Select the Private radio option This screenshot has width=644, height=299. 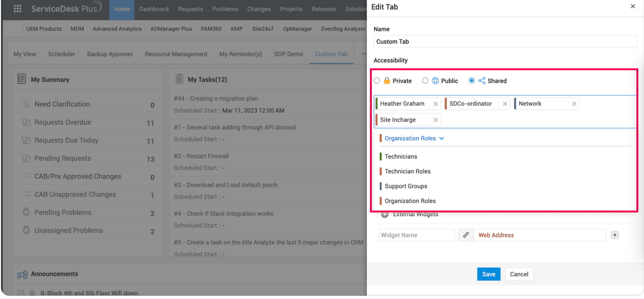click(x=377, y=81)
